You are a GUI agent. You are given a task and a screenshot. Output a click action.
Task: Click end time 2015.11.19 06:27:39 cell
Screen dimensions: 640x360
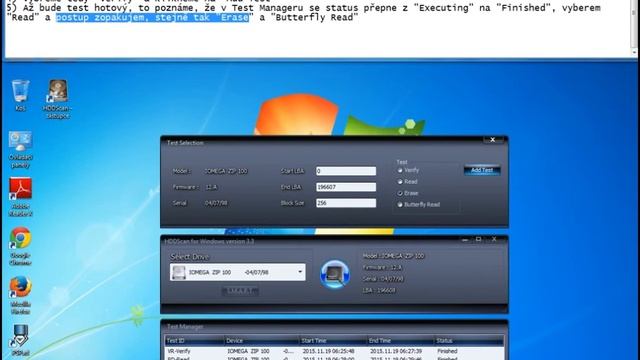396,351
